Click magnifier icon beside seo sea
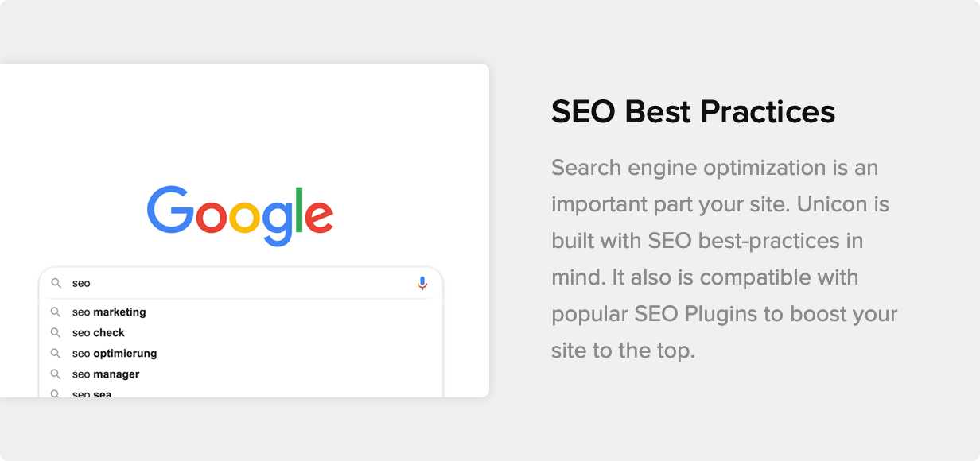The image size is (980, 461). (x=56, y=393)
